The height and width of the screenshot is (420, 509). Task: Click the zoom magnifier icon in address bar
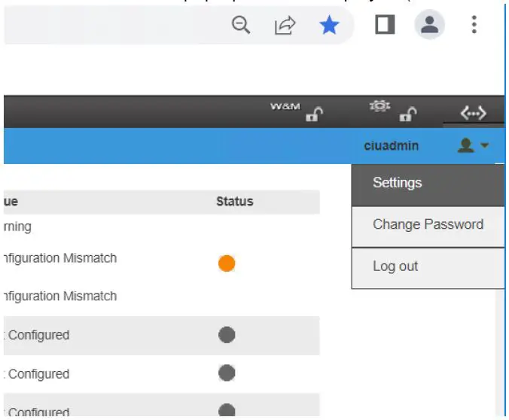(x=241, y=26)
